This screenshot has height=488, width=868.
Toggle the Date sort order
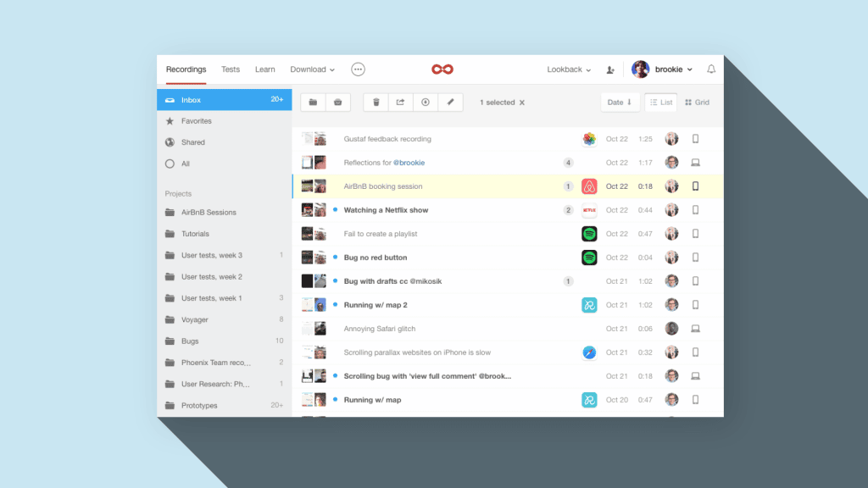tap(620, 103)
